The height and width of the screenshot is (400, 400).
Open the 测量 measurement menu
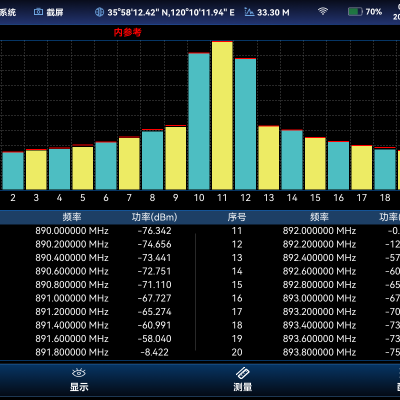pyautogui.click(x=242, y=380)
